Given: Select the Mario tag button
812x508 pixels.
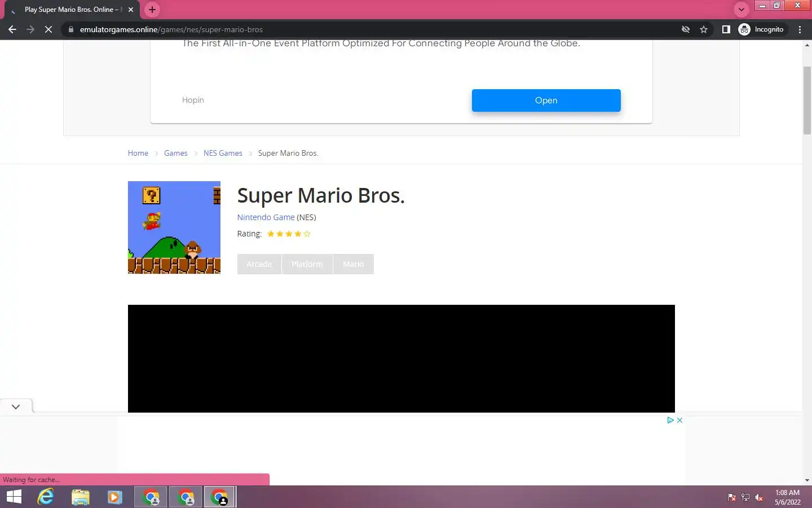Looking at the screenshot, I should pyautogui.click(x=354, y=264).
